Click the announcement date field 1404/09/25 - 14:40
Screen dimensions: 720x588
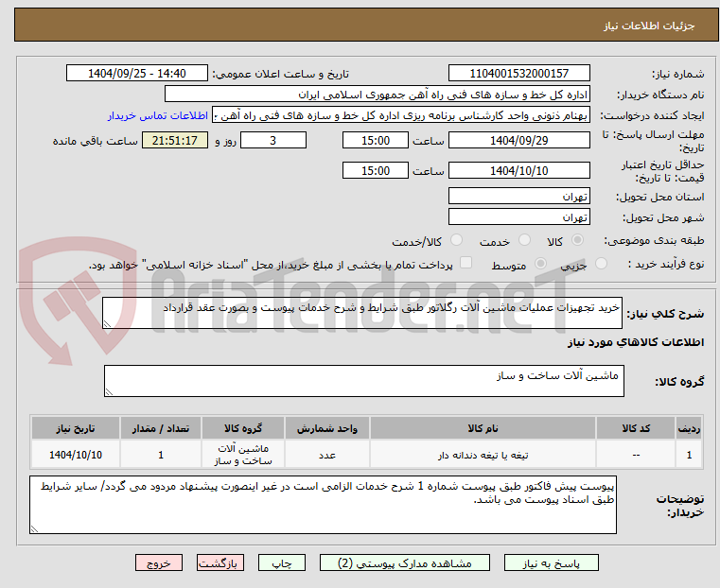pyautogui.click(x=137, y=74)
